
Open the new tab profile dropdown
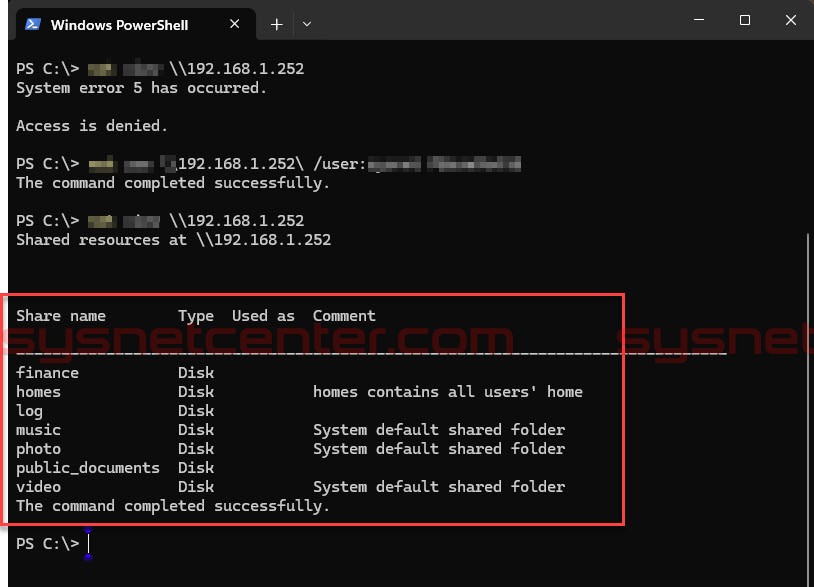point(307,24)
